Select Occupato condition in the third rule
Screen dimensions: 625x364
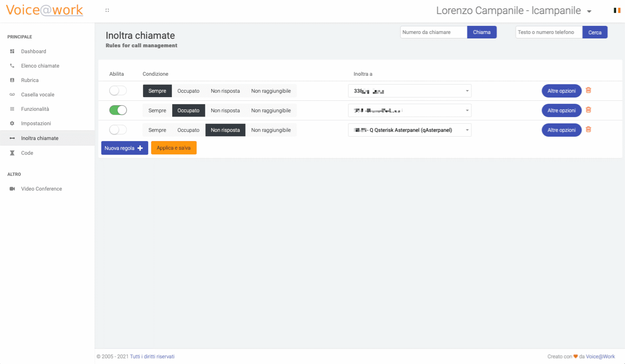[x=188, y=130]
